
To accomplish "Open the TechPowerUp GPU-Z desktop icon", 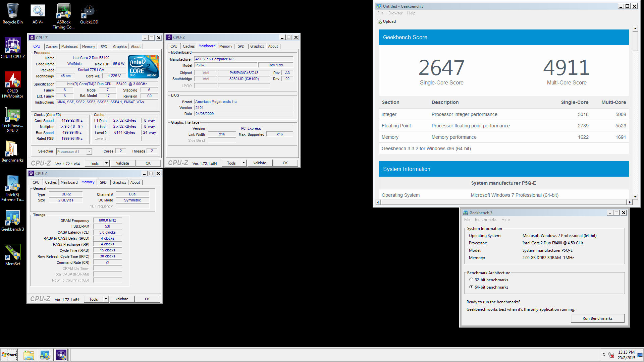I will pos(13,120).
